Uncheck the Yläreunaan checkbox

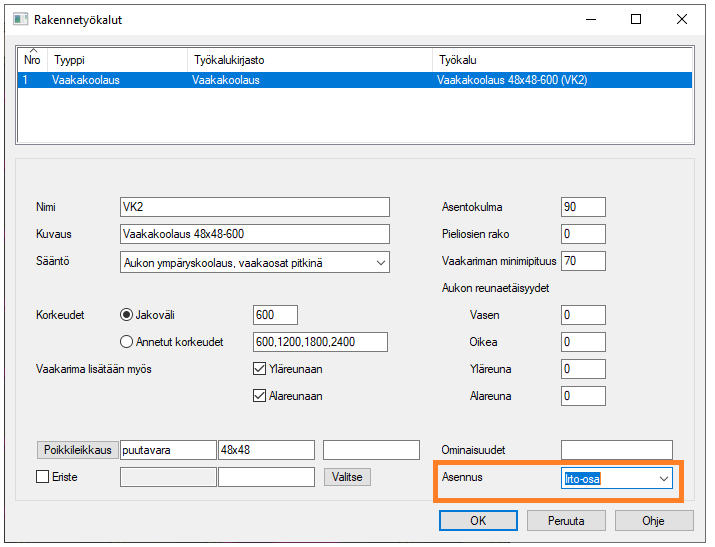260,369
